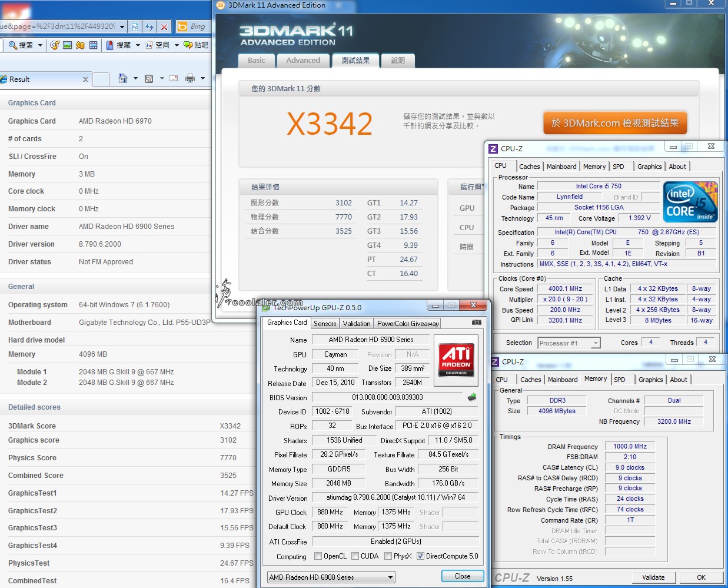Open the AMD Radeon HD 6900 Series dropdown
The image size is (728, 588).
pos(331,577)
